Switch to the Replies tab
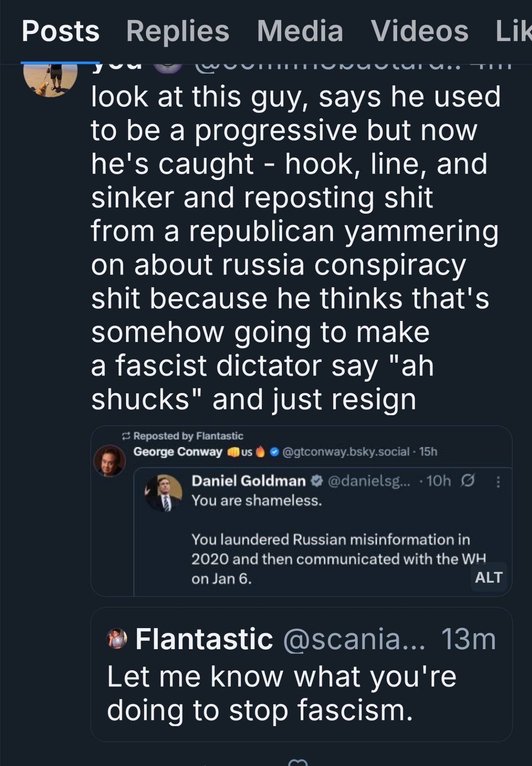The height and width of the screenshot is (766, 532). coord(177,31)
